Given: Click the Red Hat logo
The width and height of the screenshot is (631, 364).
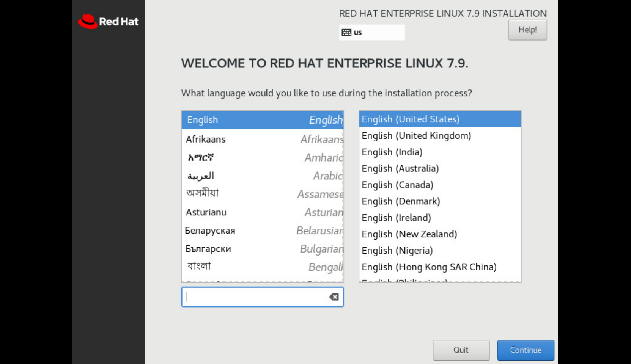Looking at the screenshot, I should [x=109, y=22].
